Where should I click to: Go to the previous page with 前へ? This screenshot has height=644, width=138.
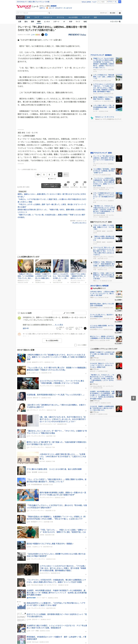(38, 175)
